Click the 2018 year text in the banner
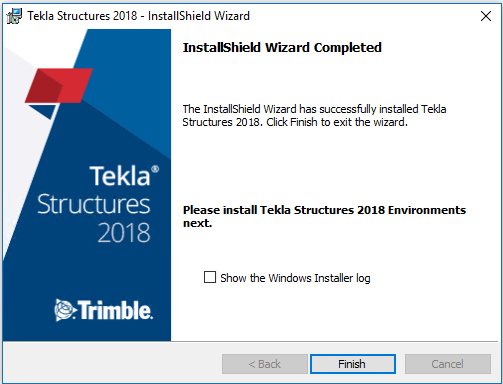This screenshot has width=503, height=384. click(x=124, y=233)
